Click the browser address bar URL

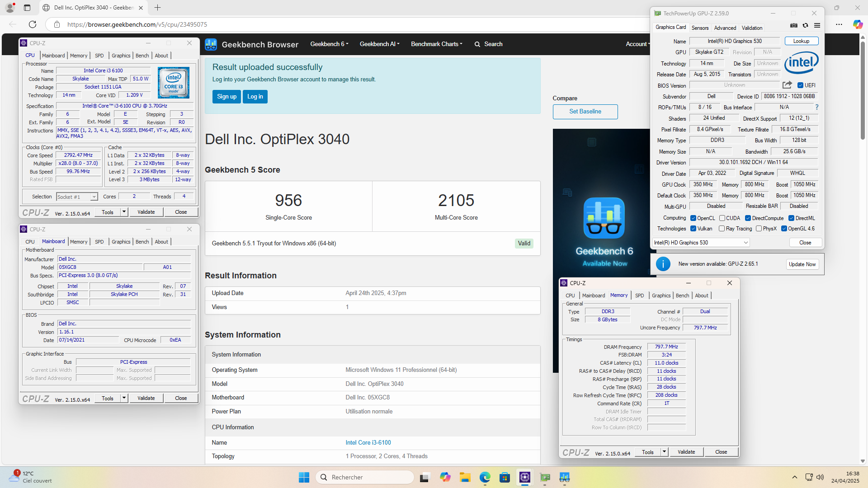[137, 24]
